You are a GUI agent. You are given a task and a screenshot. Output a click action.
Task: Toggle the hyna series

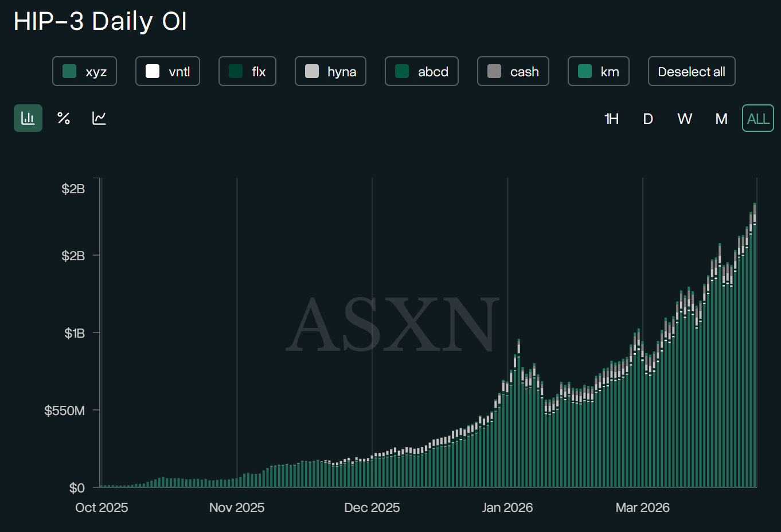tap(330, 71)
